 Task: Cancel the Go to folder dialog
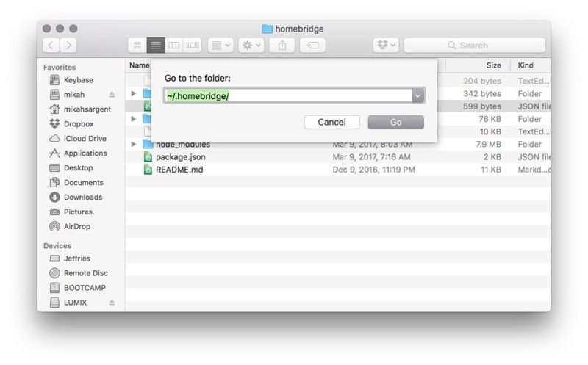pos(331,122)
